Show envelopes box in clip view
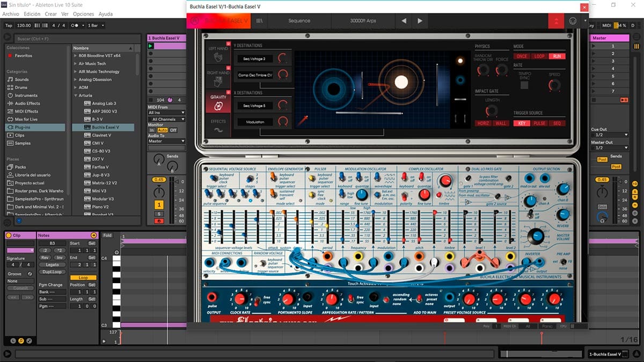Image resolution: width=644 pixels, height=362 pixels. (28, 340)
